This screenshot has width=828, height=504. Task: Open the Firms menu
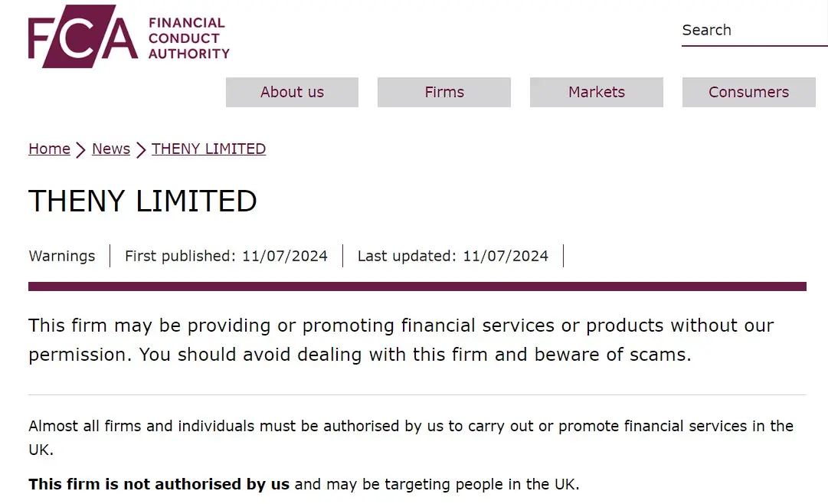coord(444,92)
